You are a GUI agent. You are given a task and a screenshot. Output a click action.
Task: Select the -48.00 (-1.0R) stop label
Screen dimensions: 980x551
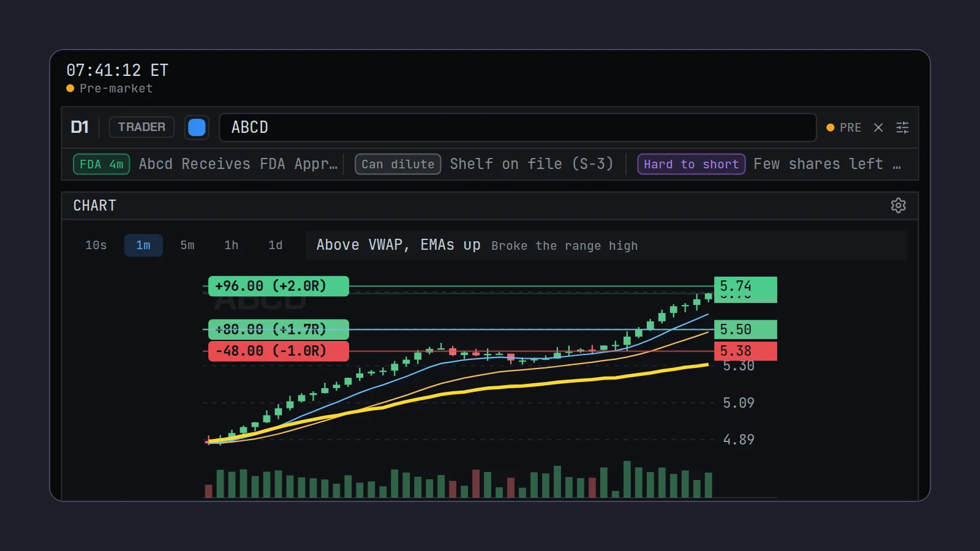point(279,351)
